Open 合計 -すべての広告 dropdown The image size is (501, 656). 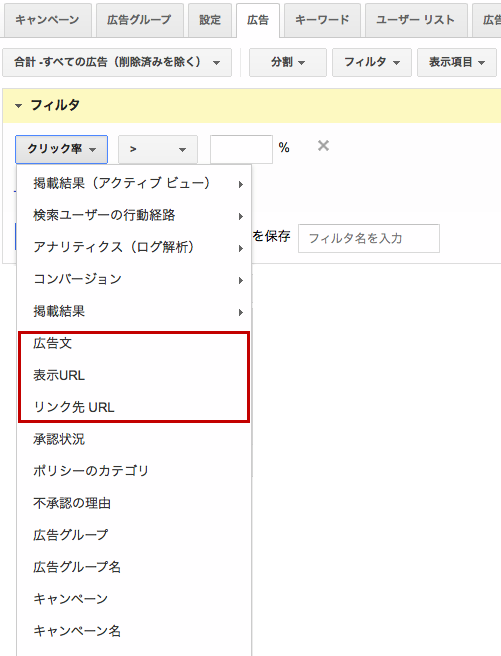117,62
